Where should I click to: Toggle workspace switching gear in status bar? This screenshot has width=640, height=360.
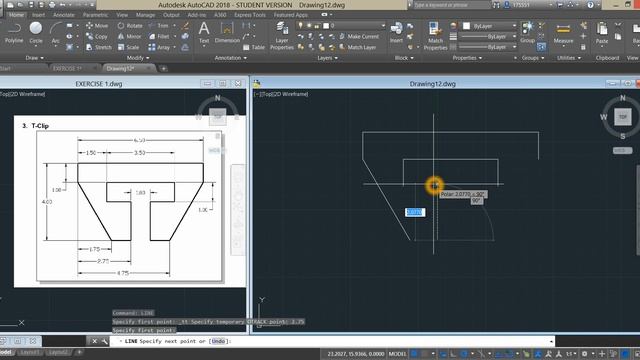(584, 354)
